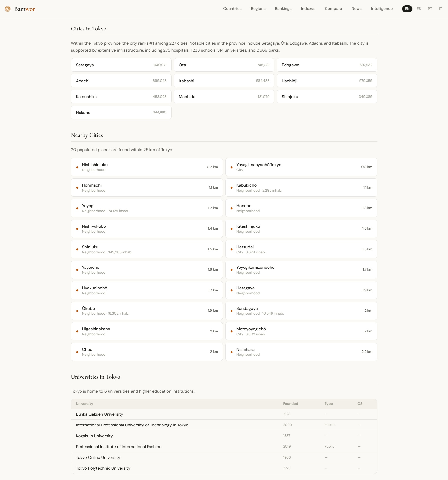Switch language to PT
The width and height of the screenshot is (448, 480).
coord(430,9)
